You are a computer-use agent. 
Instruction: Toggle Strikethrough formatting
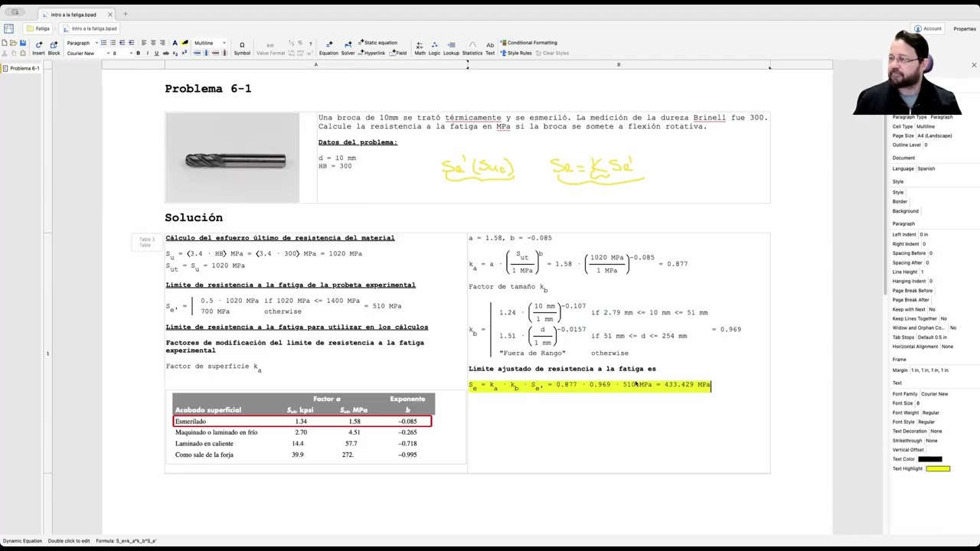(x=165, y=53)
